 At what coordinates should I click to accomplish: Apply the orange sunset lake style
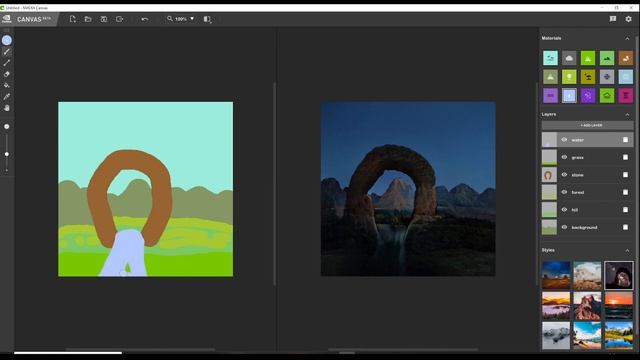(556, 305)
